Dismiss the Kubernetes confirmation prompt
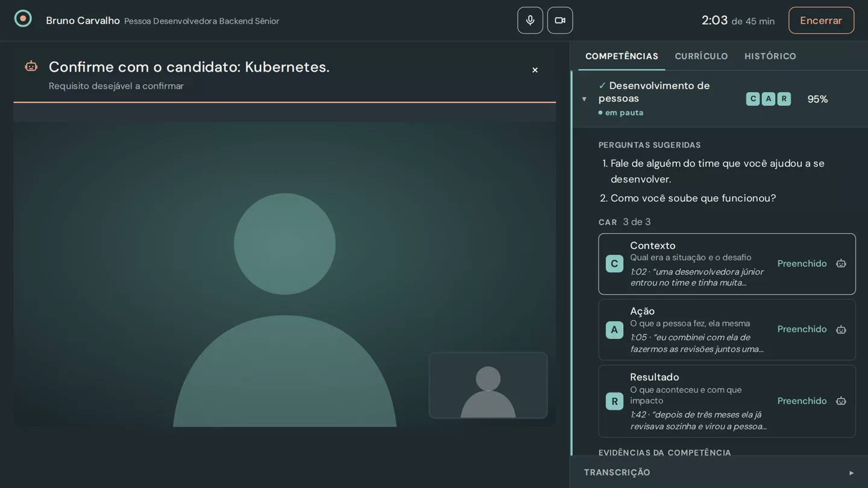Screen dimensions: 868x488 coord(535,70)
